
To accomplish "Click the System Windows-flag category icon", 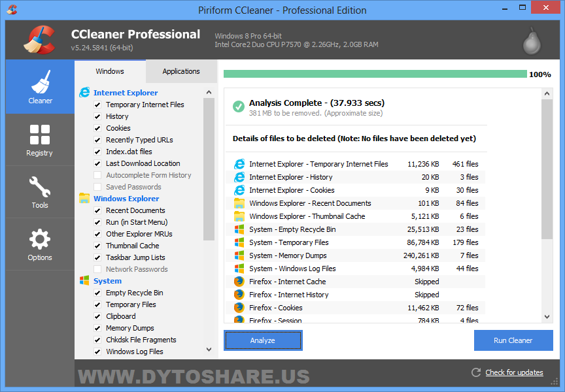I will 84,280.
